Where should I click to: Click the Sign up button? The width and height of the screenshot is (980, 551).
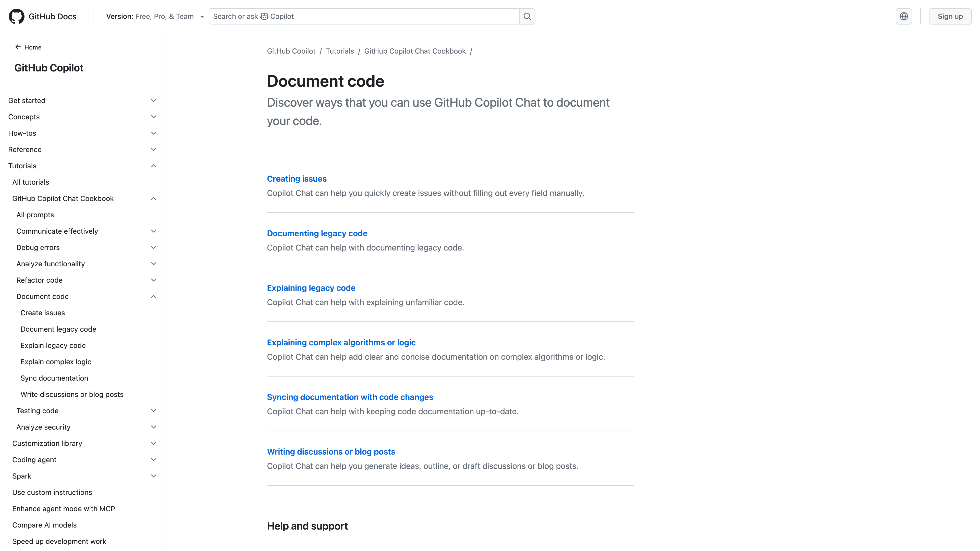950,16
